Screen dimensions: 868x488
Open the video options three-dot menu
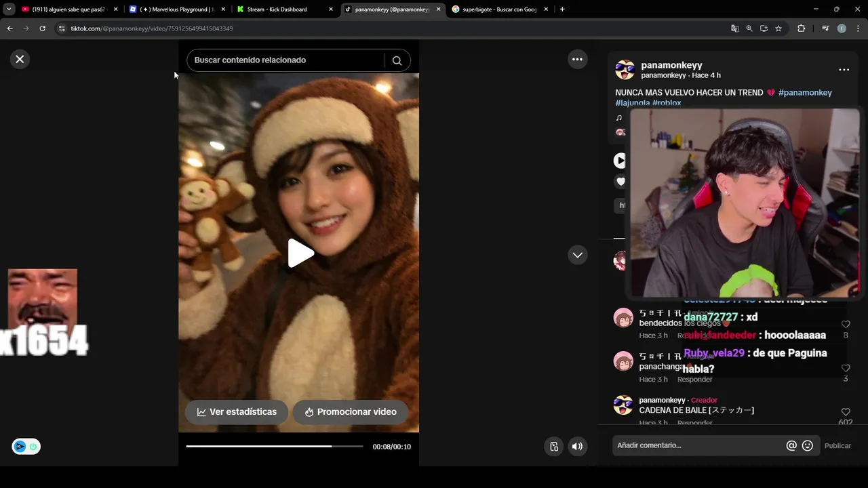tap(577, 59)
